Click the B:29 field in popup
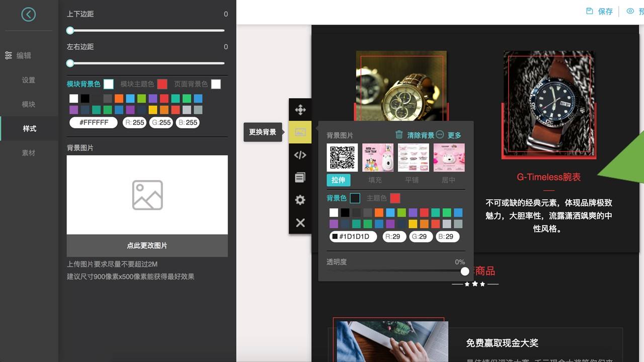Image resolution: width=644 pixels, height=362 pixels. [448, 236]
